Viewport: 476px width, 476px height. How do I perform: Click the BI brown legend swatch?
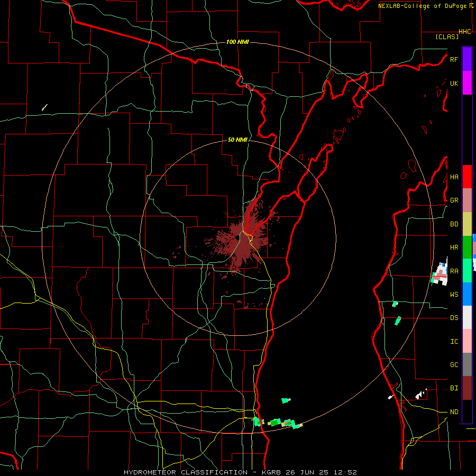(x=467, y=388)
